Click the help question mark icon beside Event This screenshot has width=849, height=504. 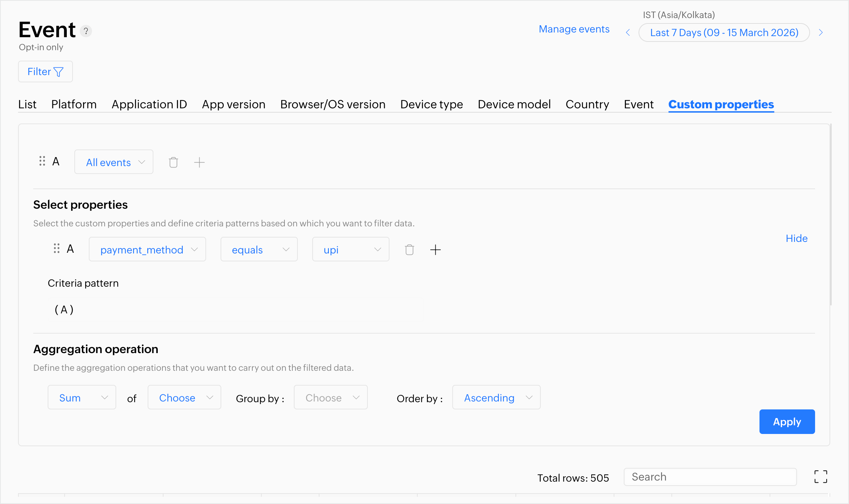pos(86,31)
